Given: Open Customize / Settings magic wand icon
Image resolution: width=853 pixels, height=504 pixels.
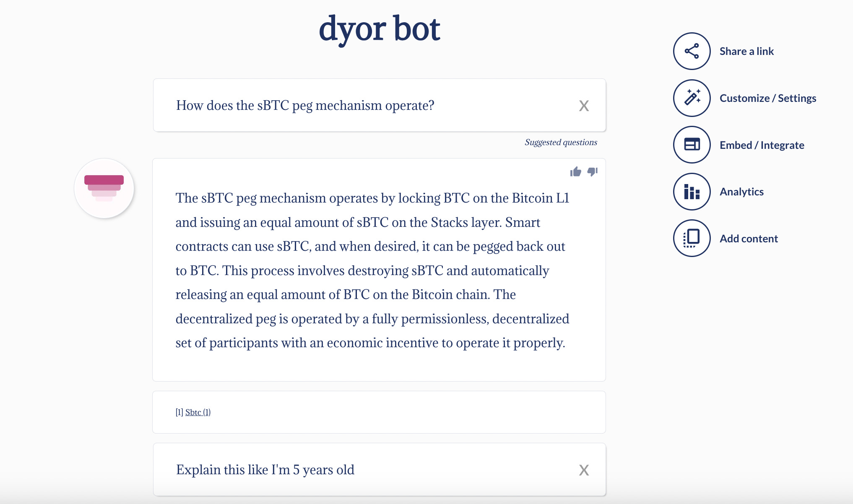Looking at the screenshot, I should coord(692,98).
